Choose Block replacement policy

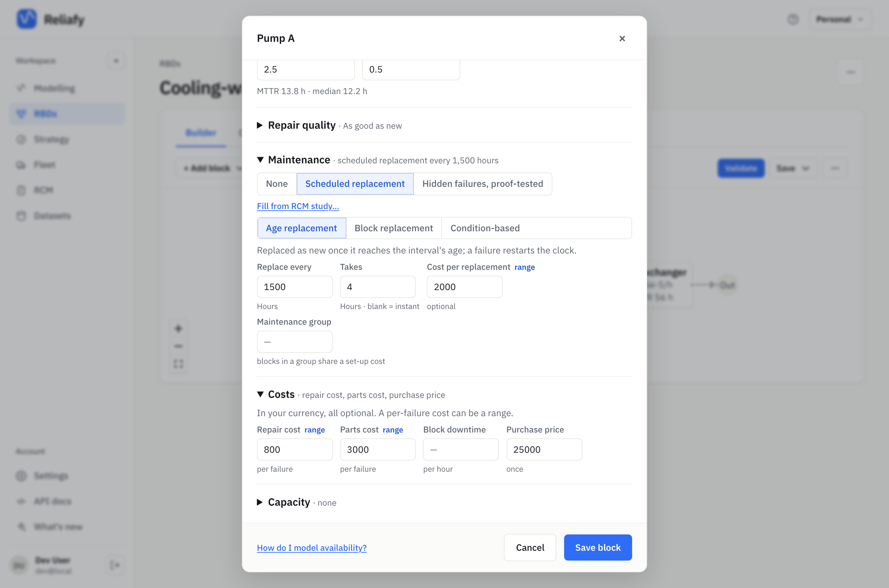[394, 228]
